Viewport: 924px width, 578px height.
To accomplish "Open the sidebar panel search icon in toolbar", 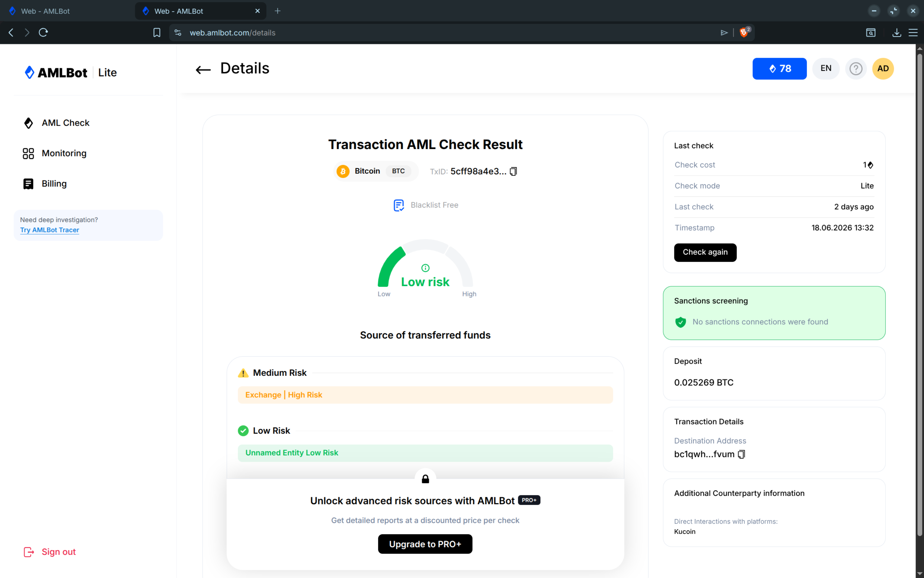I will point(871,33).
